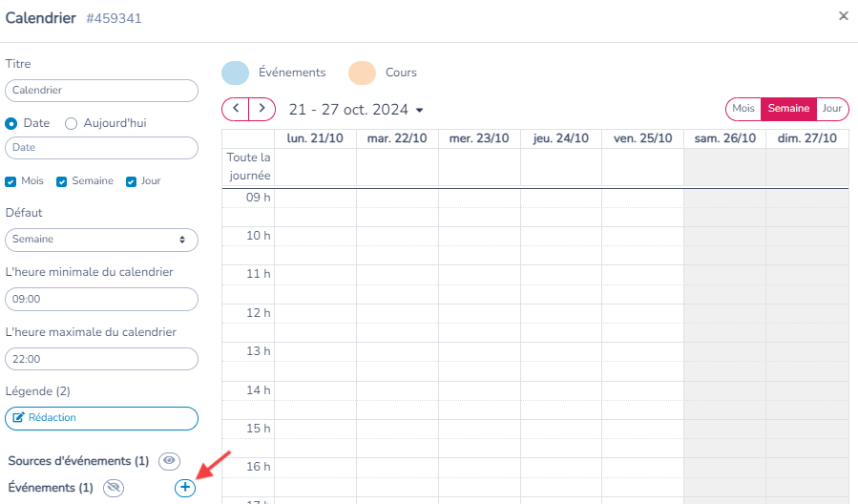Uncheck the Jour checkbox

(x=131, y=181)
